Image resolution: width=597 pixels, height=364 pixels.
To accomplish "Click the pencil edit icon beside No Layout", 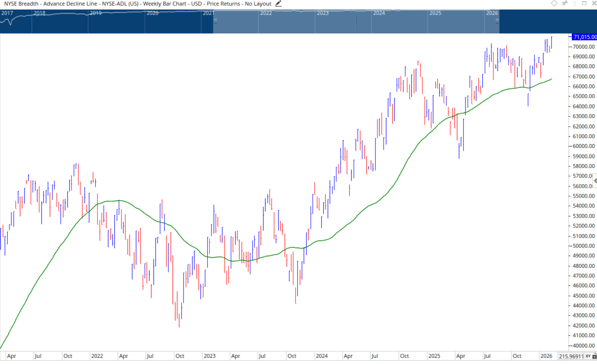I will click(x=278, y=4).
